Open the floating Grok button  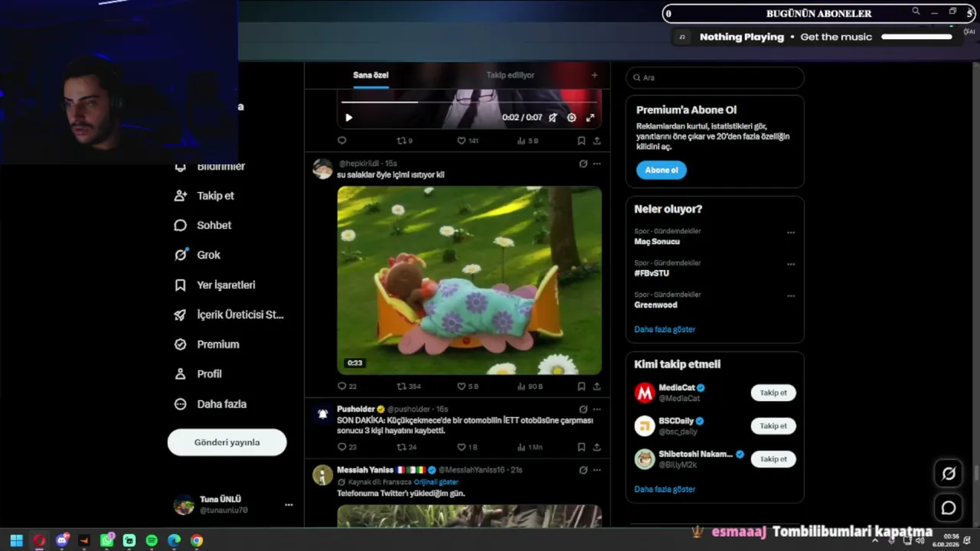[x=949, y=474]
